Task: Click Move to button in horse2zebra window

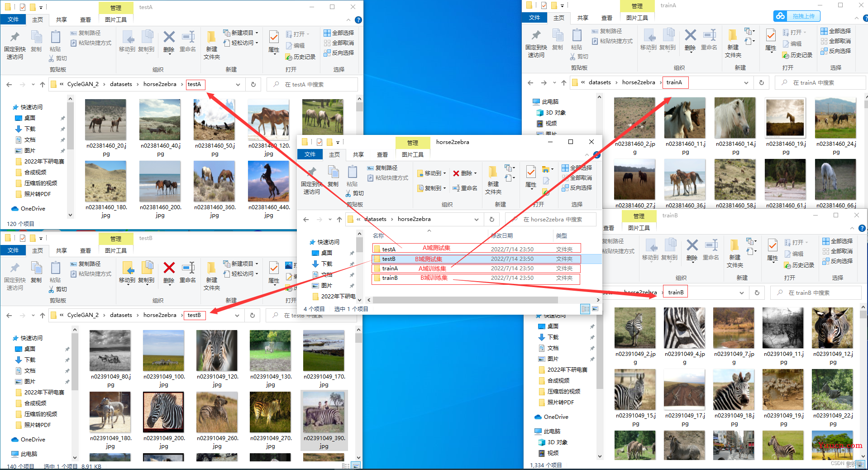Action: click(x=432, y=173)
